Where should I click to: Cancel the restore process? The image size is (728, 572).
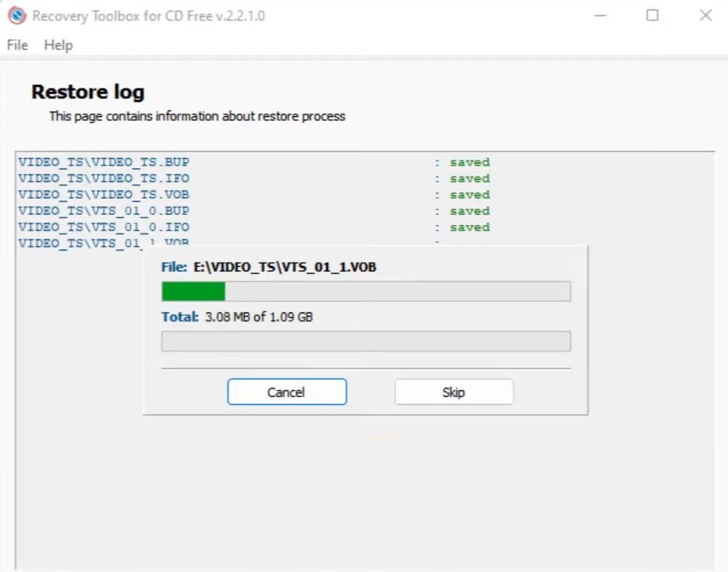pyautogui.click(x=287, y=392)
